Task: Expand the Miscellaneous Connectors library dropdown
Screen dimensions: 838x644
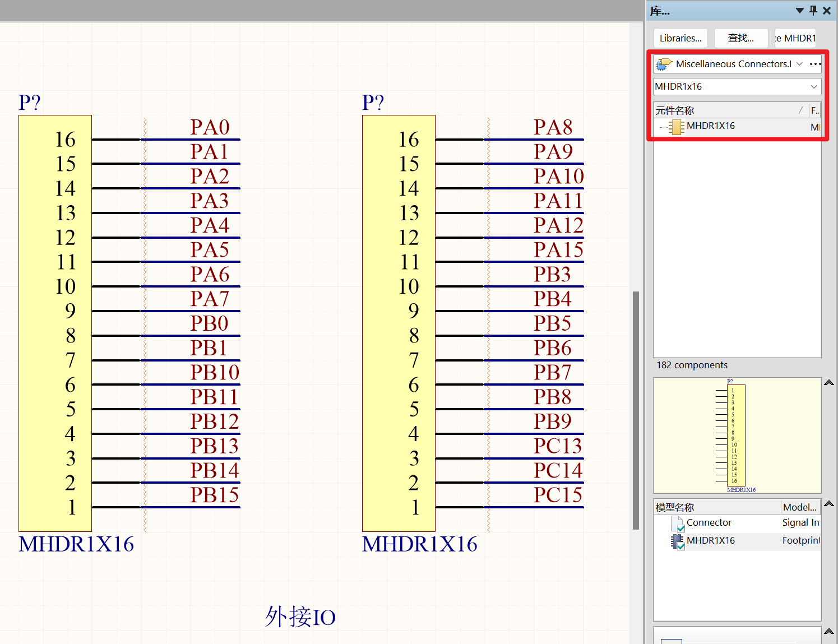Action: 799,64
